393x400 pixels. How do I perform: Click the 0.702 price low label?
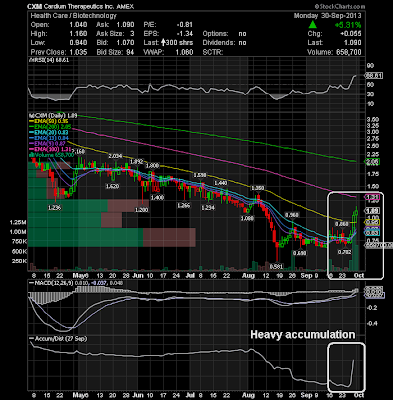[x=344, y=252]
